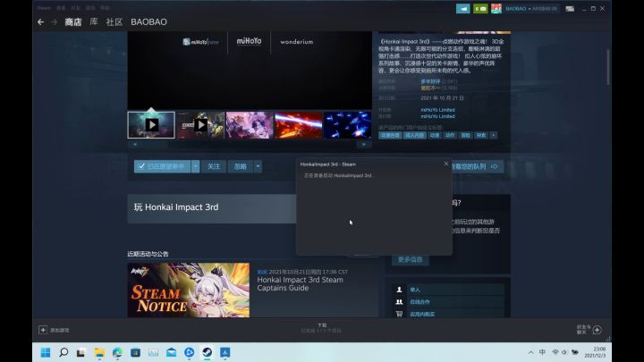The width and height of the screenshot is (644, 362).
Task: Click the add game plus icon
Action: (x=43, y=330)
